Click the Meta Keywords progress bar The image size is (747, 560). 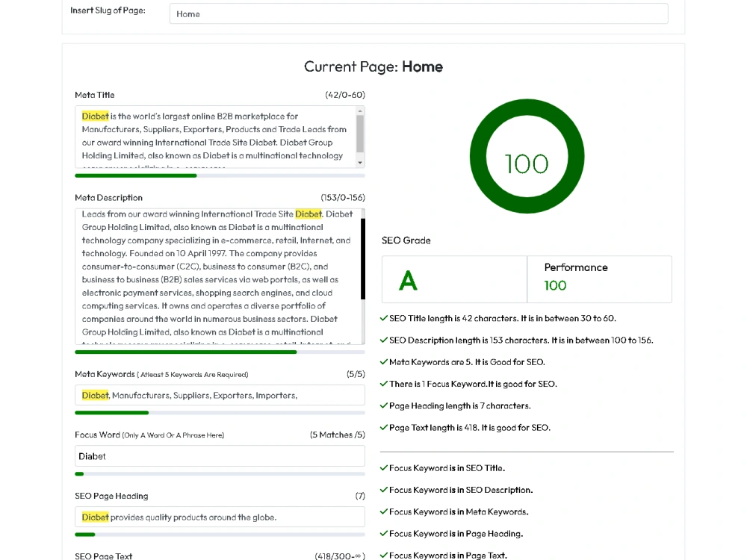click(x=220, y=413)
